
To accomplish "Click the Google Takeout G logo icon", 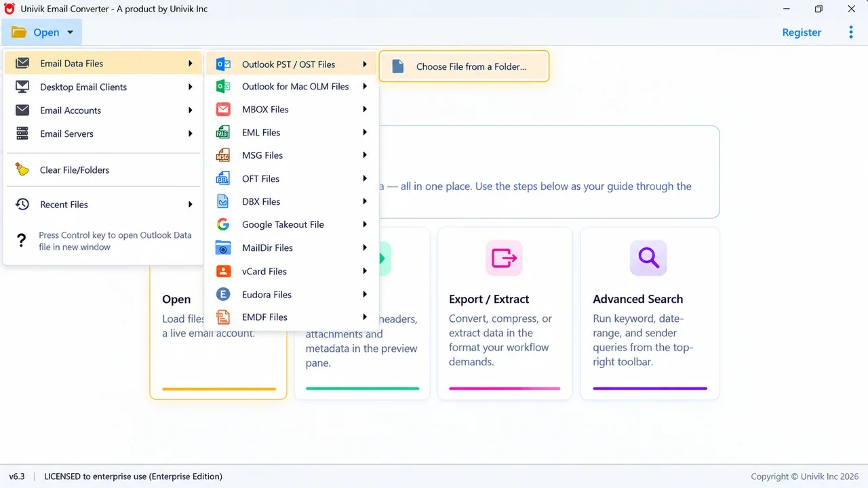I will coord(222,224).
